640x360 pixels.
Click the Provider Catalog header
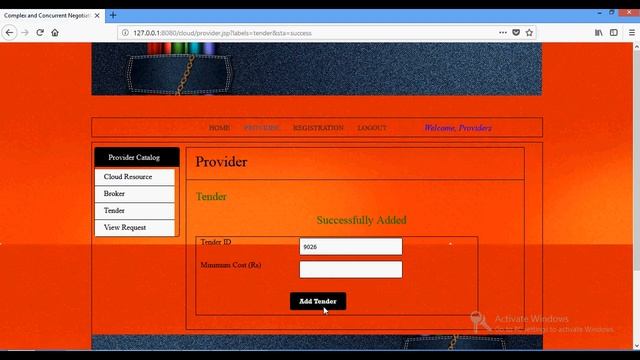pos(137,157)
